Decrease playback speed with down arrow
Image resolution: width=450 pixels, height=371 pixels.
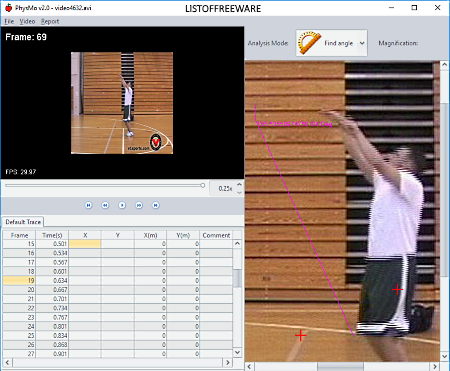239,192
